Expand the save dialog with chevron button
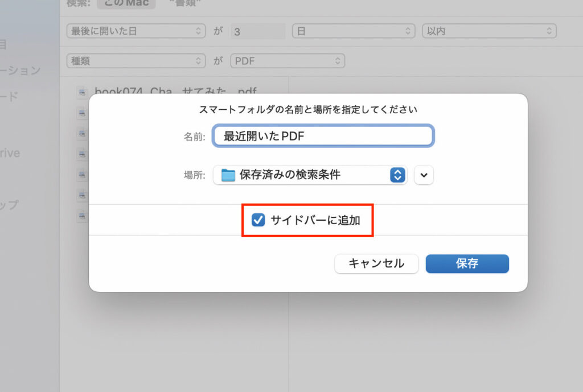This screenshot has height=392, width=583. coord(424,175)
